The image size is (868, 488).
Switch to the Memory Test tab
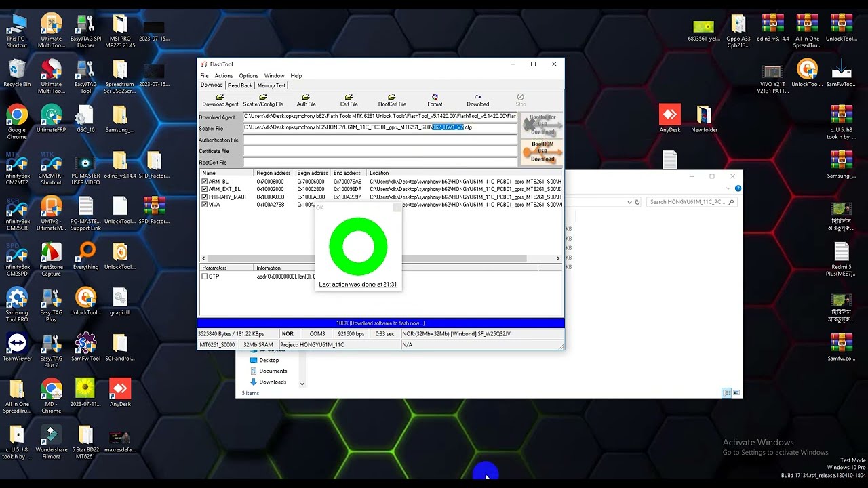271,85
